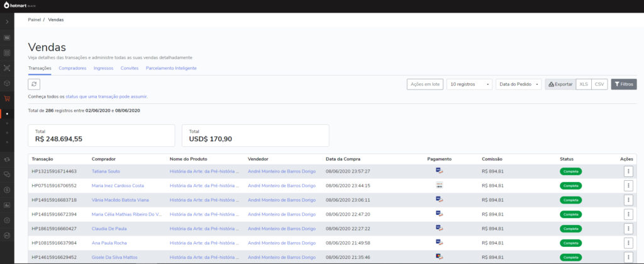Click the compass icon at sidebar bottom

7,235
